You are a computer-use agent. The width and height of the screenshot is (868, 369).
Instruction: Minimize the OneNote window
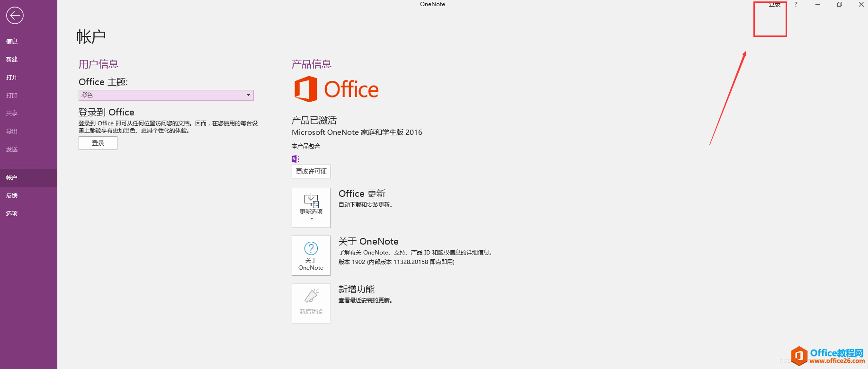pyautogui.click(x=818, y=4)
